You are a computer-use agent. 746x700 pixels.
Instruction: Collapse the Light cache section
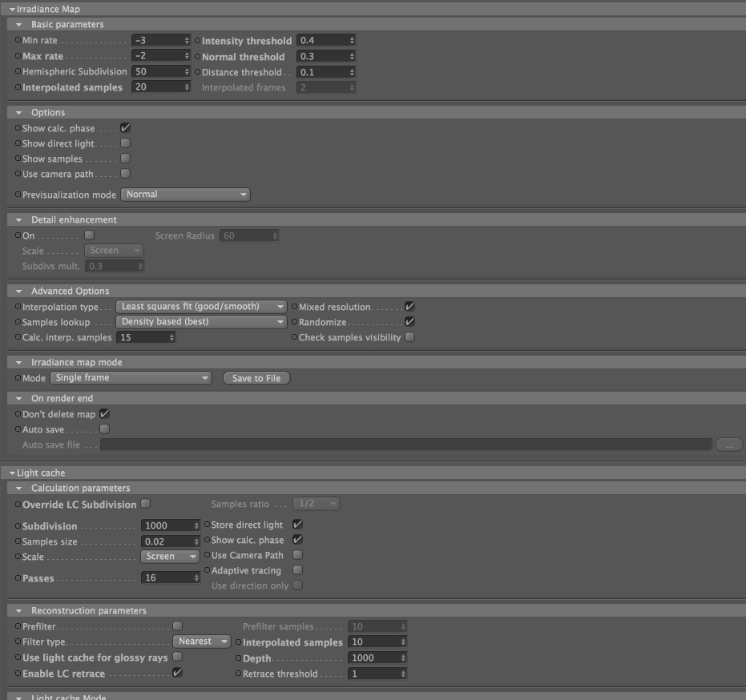pyautogui.click(x=12, y=473)
